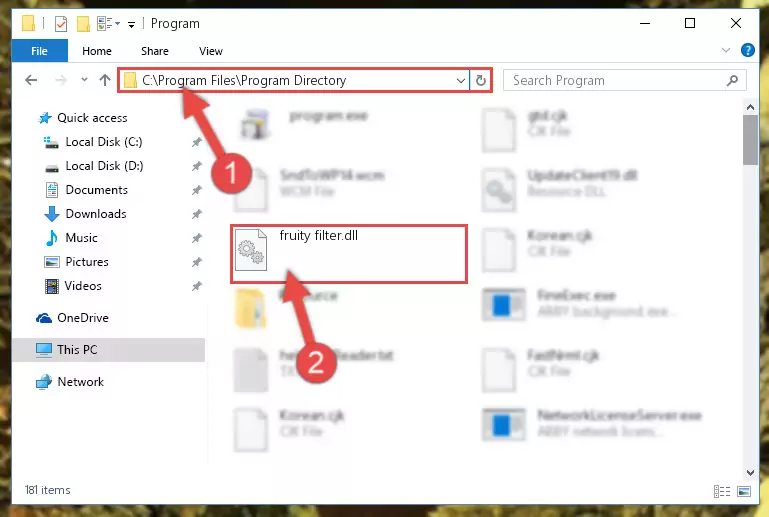Image resolution: width=769 pixels, height=517 pixels.
Task: Open Local Disk (C:) in sidebar
Action: [x=104, y=142]
